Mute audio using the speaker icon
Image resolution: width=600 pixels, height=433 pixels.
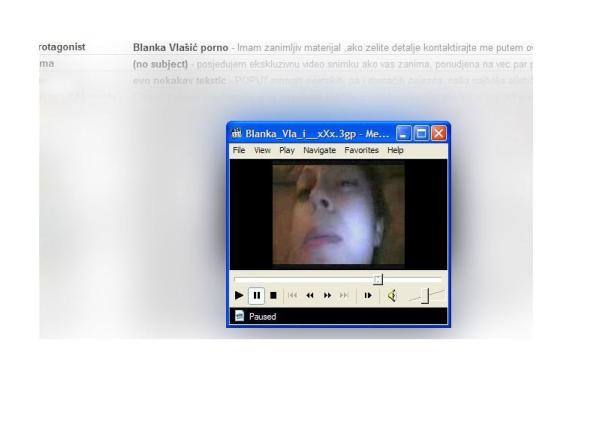(392, 296)
